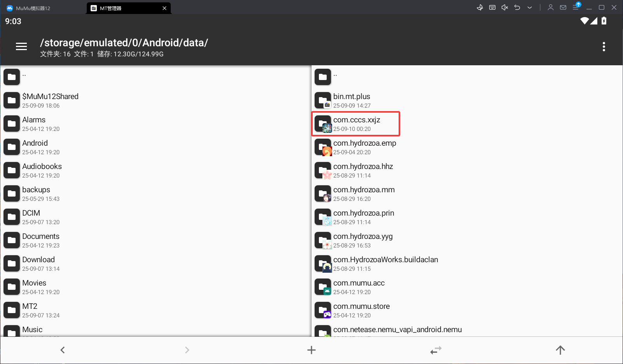Go to parent folder '..' in right pane
This screenshot has width=623, height=364.
pyautogui.click(x=467, y=77)
